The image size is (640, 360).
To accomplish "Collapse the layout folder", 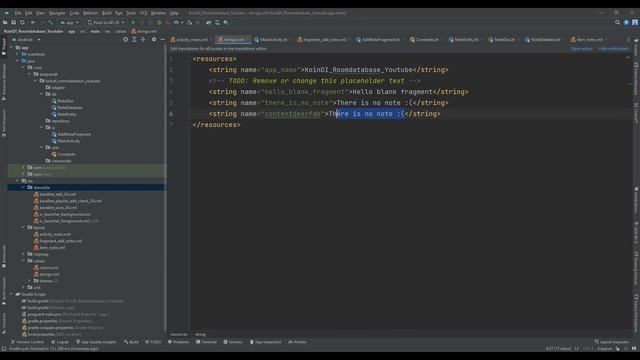I will coord(24,227).
